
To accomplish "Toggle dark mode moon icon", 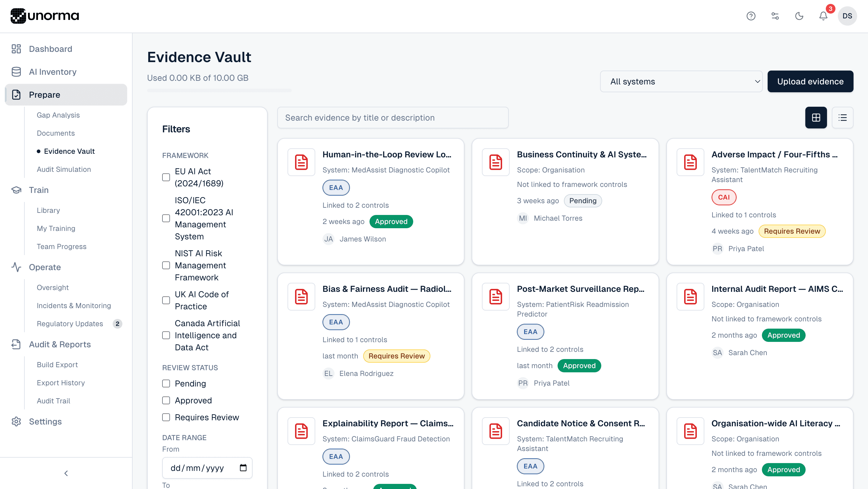I will click(x=799, y=16).
